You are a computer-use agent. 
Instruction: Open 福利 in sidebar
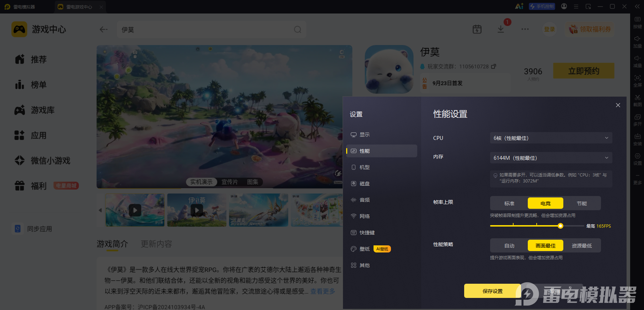click(31, 186)
